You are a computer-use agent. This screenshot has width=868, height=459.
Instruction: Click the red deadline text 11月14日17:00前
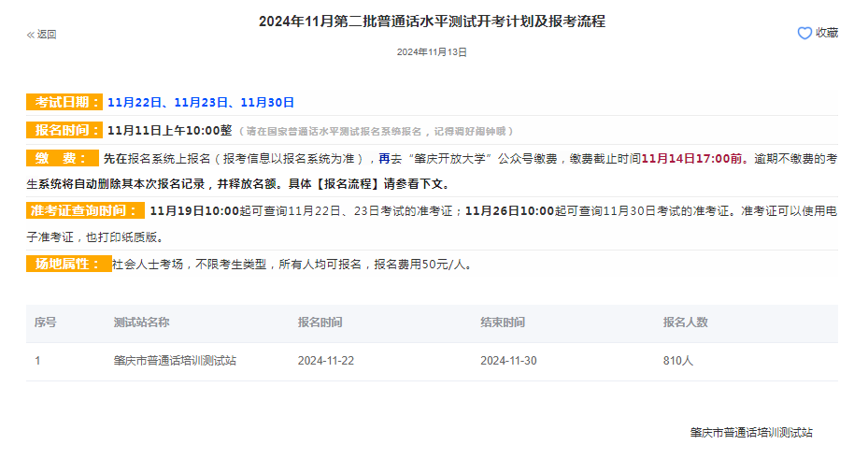[x=694, y=159]
